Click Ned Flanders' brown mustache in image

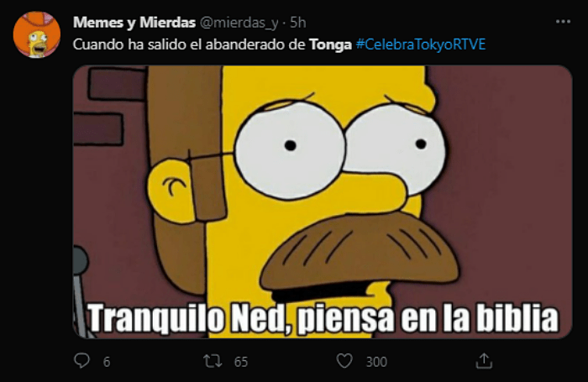pyautogui.click(x=360, y=251)
